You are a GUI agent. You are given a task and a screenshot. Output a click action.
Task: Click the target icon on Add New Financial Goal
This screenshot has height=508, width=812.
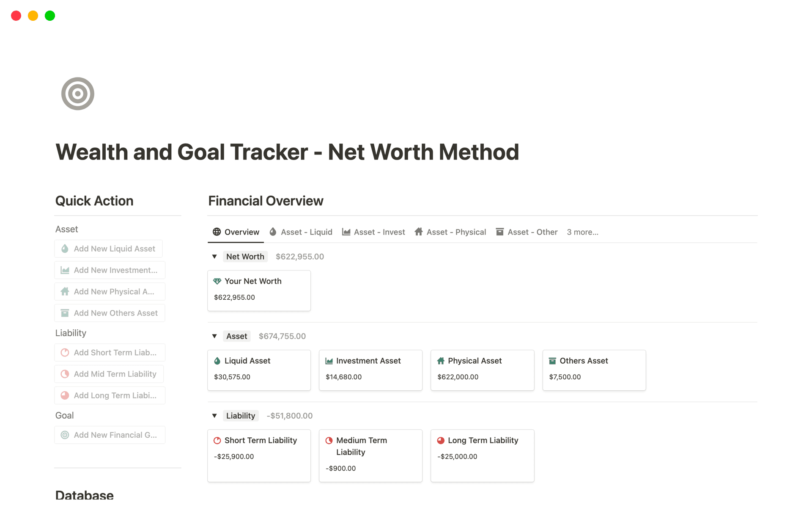[64, 435]
